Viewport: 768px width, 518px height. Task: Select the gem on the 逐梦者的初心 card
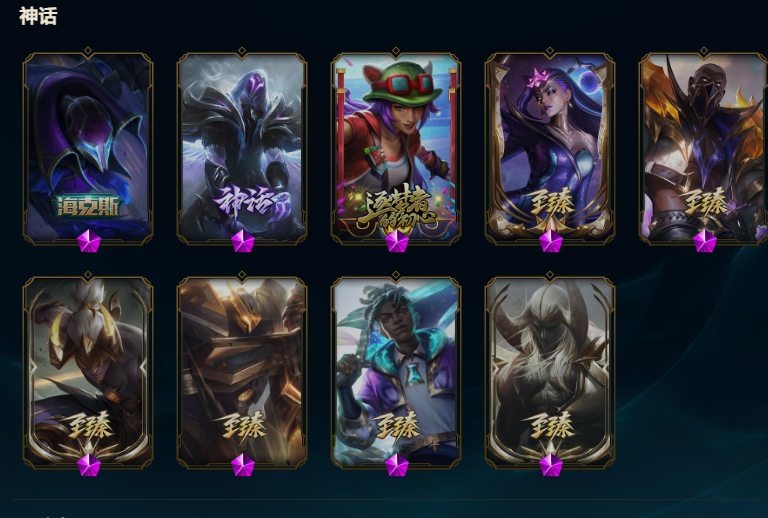tap(397, 241)
